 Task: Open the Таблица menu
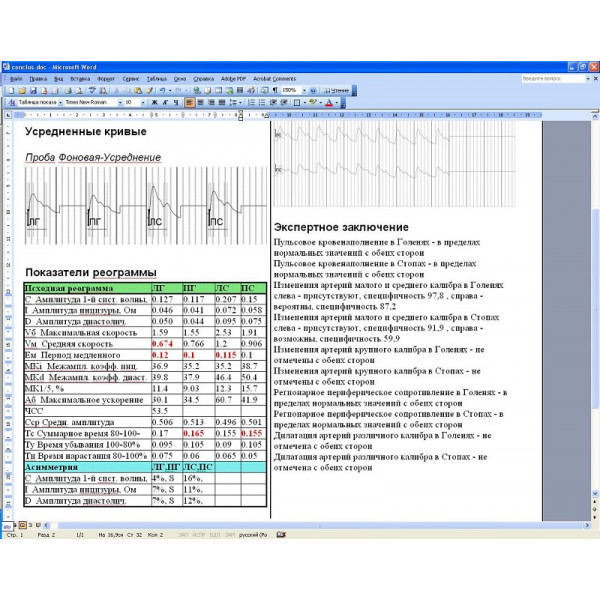(x=157, y=79)
